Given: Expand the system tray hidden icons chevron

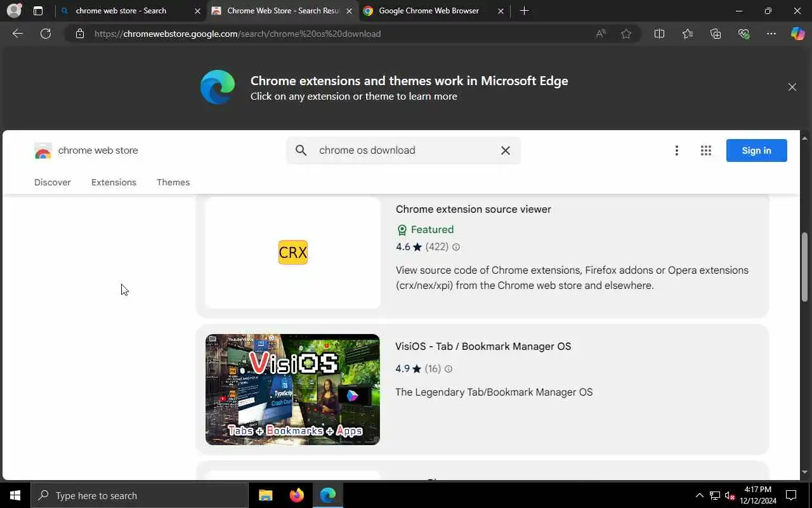Looking at the screenshot, I should (x=700, y=495).
